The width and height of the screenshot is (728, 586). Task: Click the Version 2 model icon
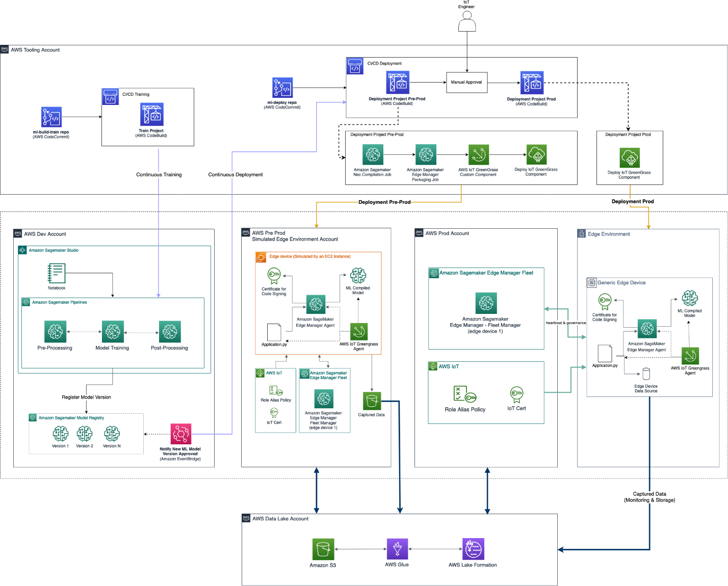pyautogui.click(x=85, y=434)
